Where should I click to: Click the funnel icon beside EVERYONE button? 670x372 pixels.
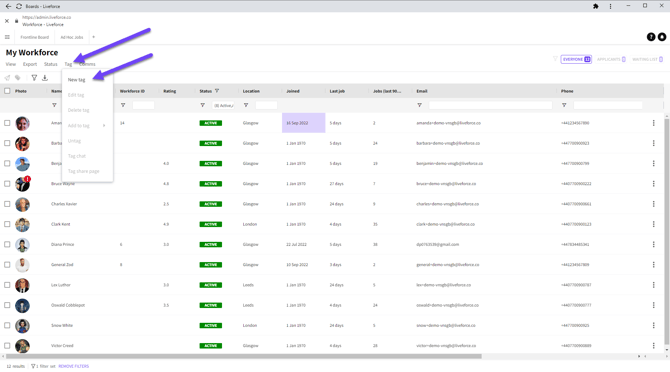click(555, 59)
